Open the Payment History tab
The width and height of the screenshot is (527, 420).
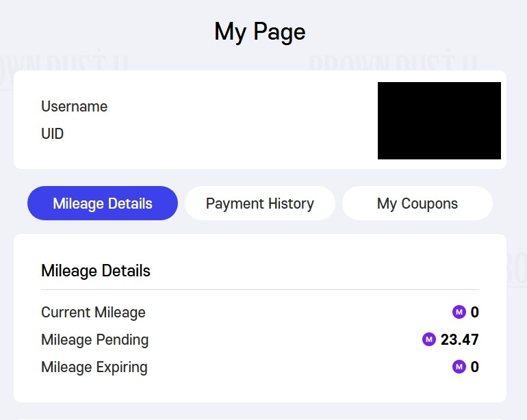tap(260, 203)
